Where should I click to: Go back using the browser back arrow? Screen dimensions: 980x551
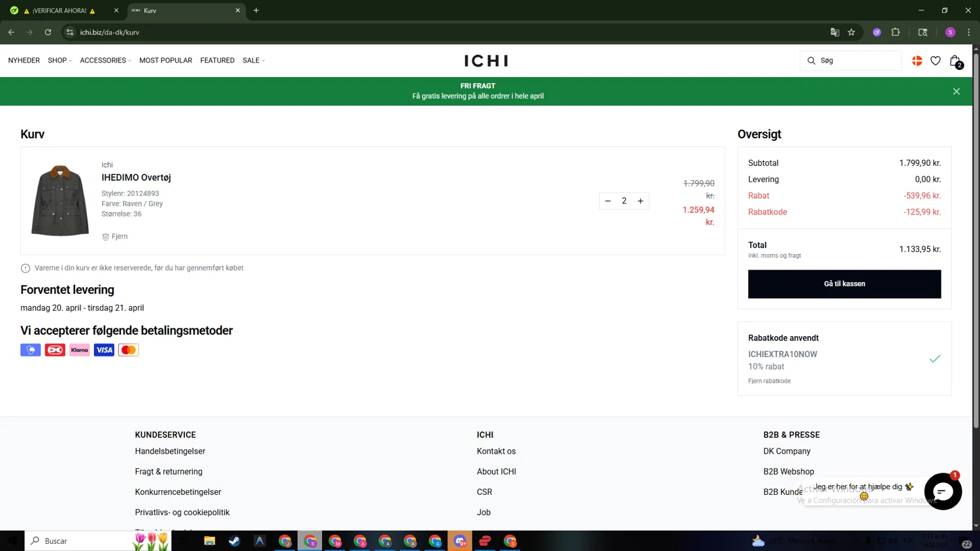pyautogui.click(x=11, y=32)
